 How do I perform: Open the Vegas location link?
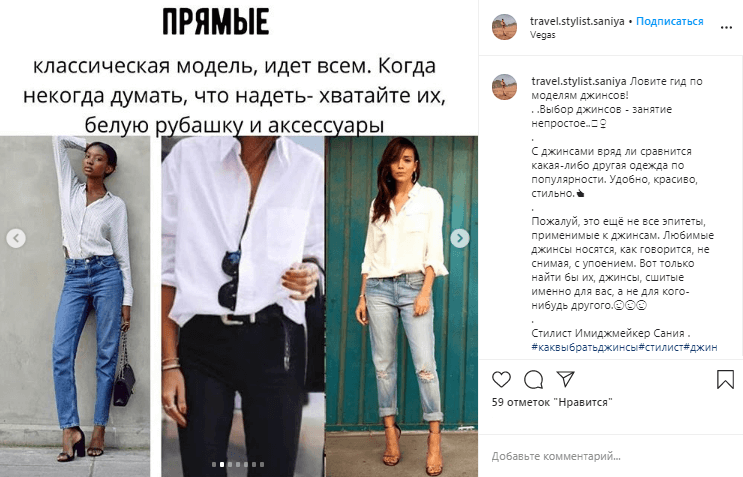point(542,35)
